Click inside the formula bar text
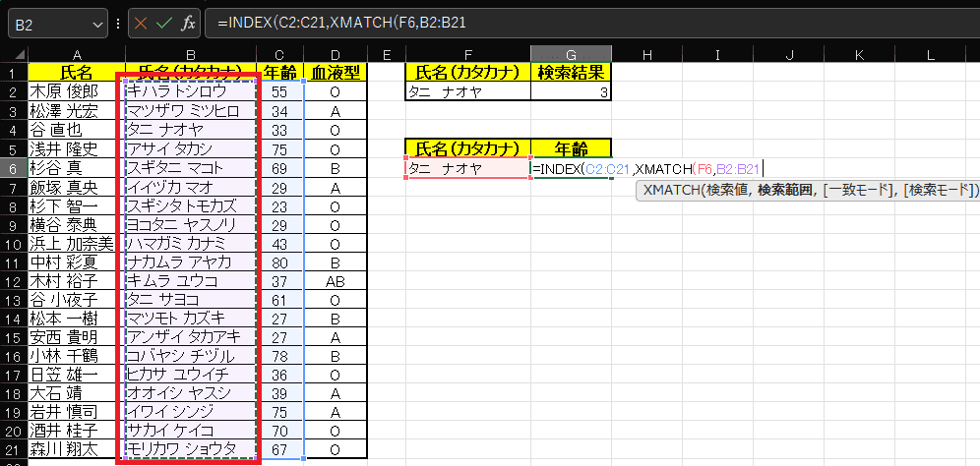Screen dimensions: 980x466 point(590,23)
